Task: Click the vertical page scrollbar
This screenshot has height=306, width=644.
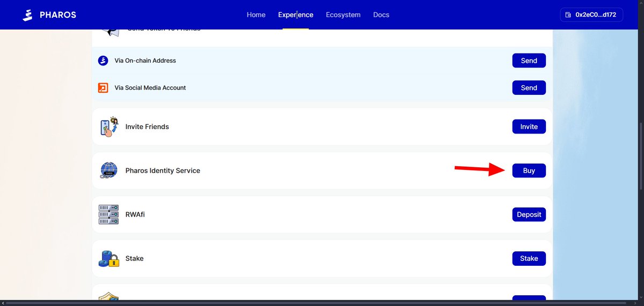Action: [x=641, y=155]
